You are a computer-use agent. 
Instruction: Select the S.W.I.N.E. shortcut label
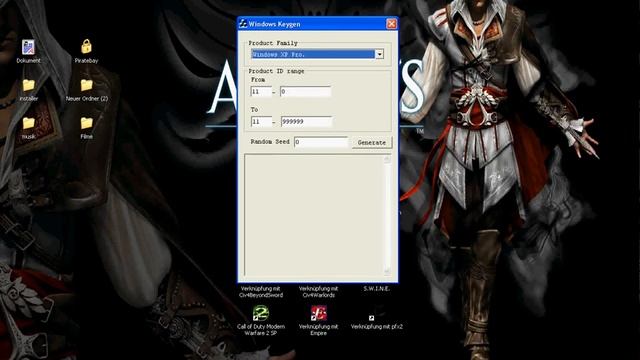tap(376, 289)
